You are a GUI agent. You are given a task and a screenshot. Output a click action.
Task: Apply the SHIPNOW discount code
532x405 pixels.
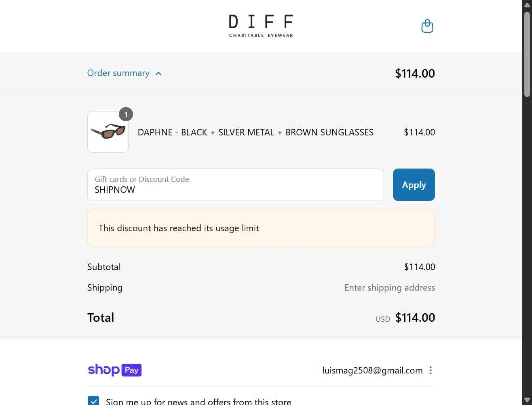pos(414,185)
